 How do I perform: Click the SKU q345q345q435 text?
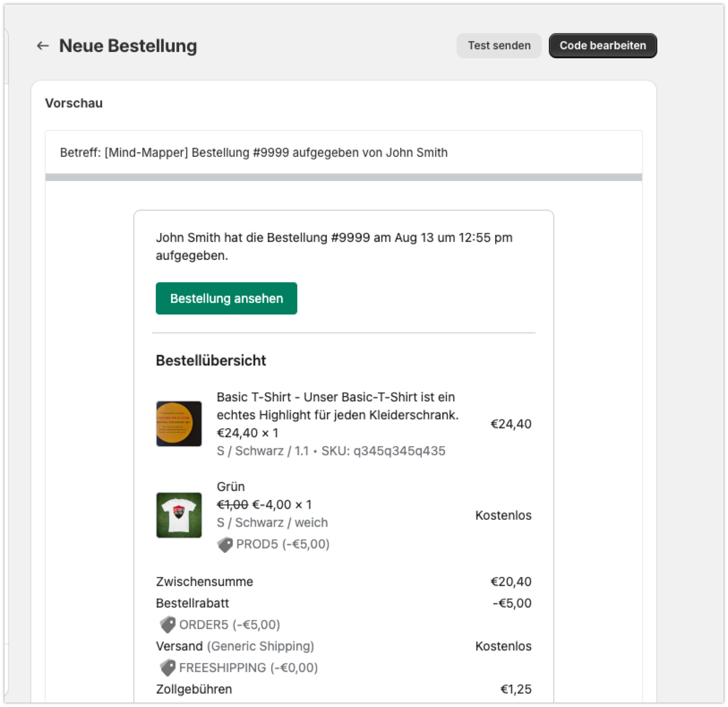click(383, 451)
